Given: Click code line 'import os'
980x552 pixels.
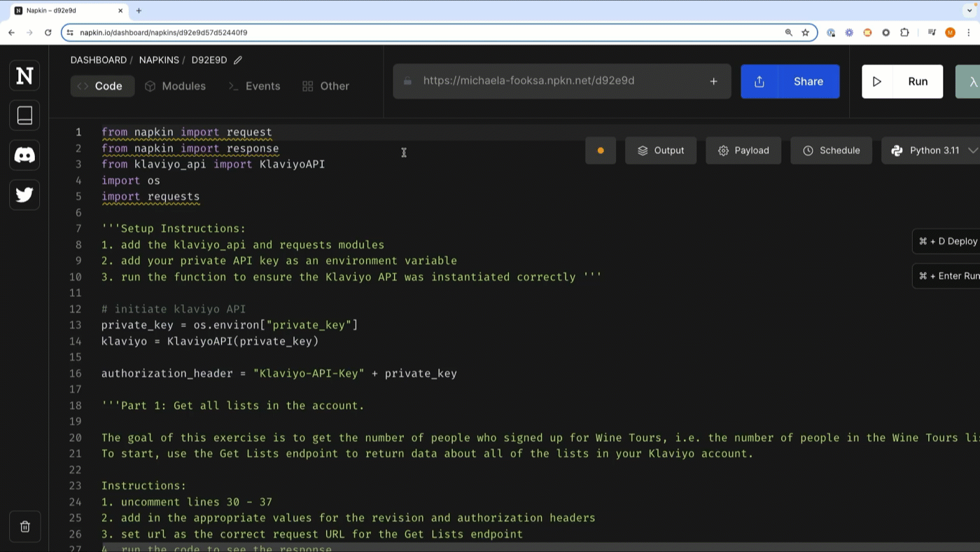Looking at the screenshot, I should [x=131, y=180].
